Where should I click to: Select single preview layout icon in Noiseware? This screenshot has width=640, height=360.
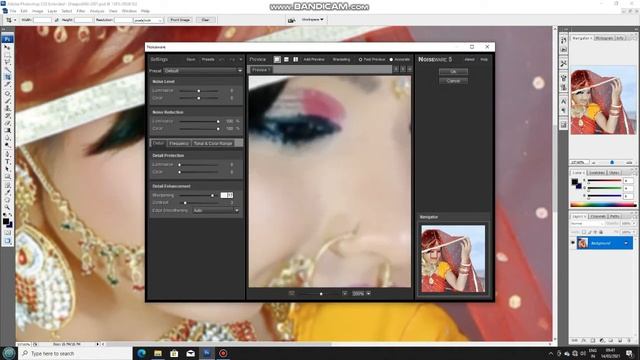tap(277, 60)
